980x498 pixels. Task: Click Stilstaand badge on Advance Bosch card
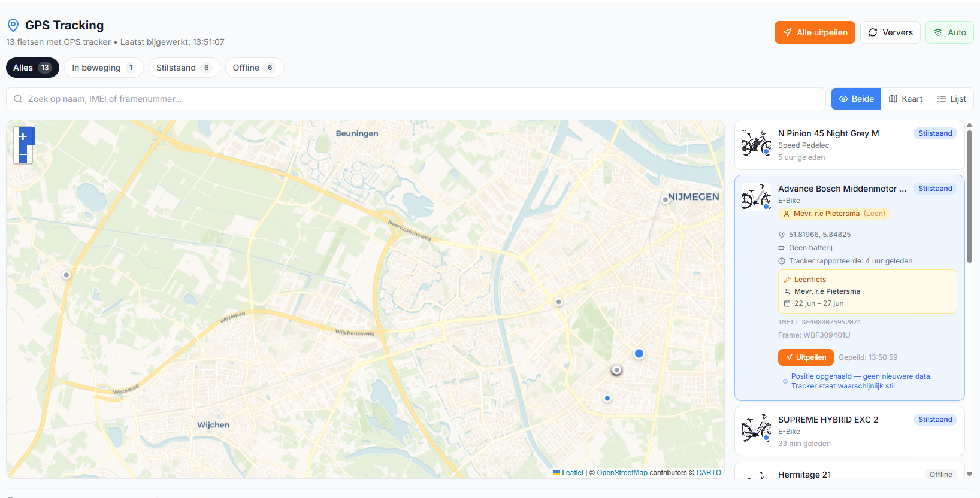pos(935,189)
